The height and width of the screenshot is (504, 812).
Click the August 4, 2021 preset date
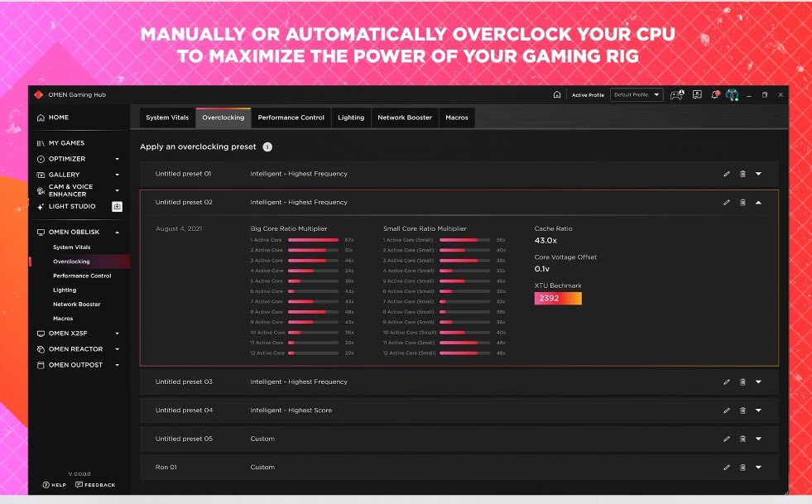point(179,228)
